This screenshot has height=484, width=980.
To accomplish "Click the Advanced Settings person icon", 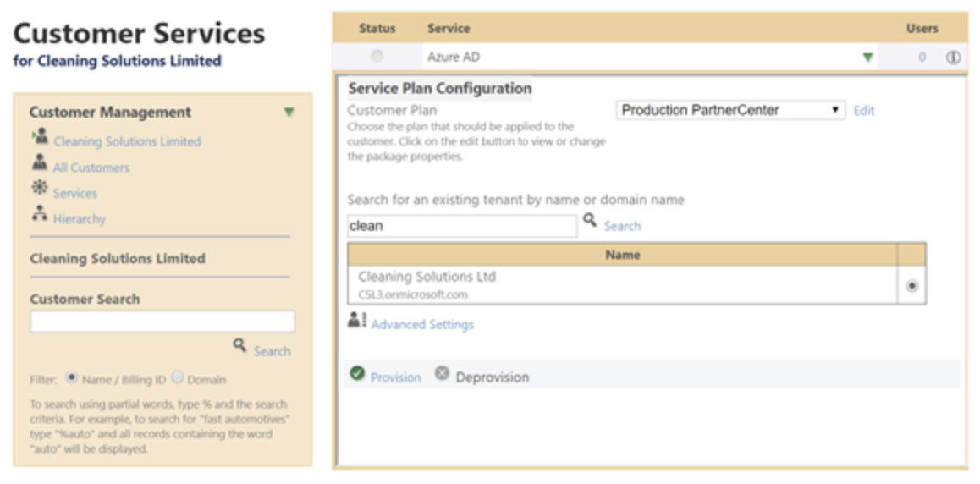I will 357,320.
